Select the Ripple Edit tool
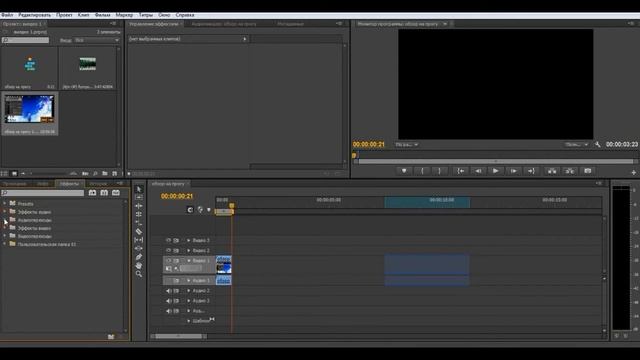The image size is (640, 360). coord(139,206)
